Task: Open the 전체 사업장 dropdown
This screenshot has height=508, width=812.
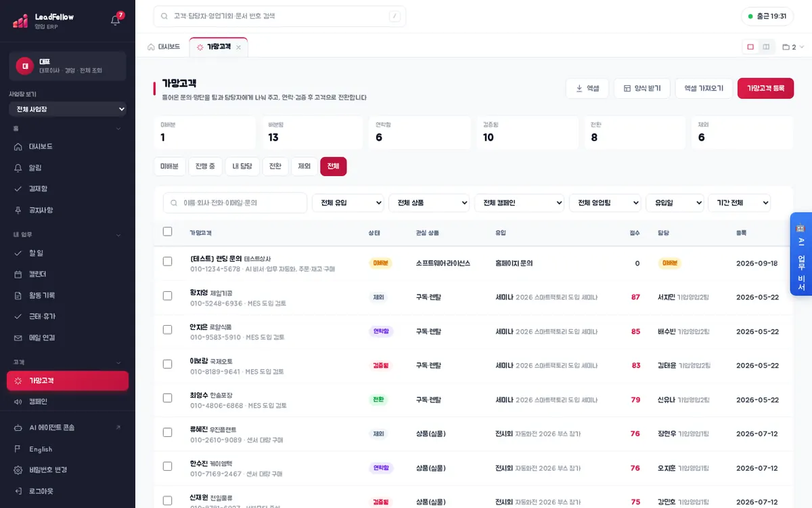Action: click(68, 109)
